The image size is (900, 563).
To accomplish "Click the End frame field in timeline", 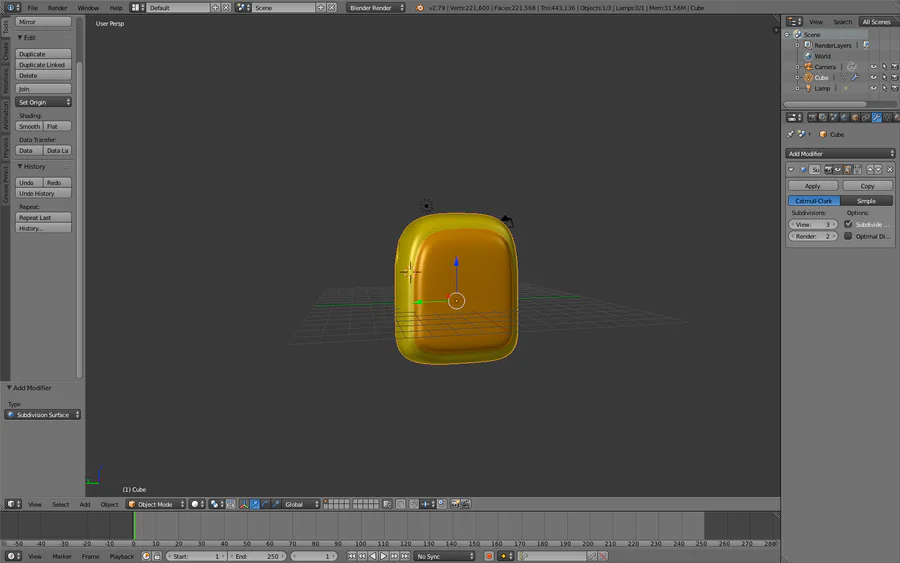I will pyautogui.click(x=257, y=556).
